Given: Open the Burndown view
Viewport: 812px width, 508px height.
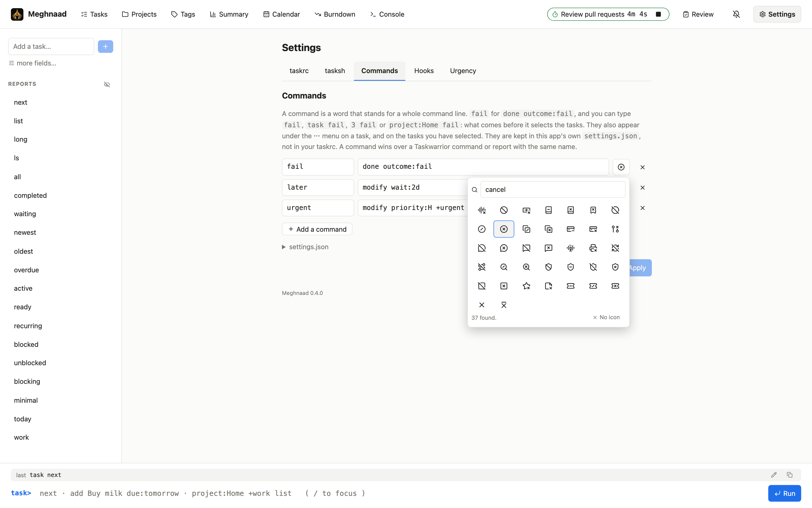Looking at the screenshot, I should coord(335,14).
